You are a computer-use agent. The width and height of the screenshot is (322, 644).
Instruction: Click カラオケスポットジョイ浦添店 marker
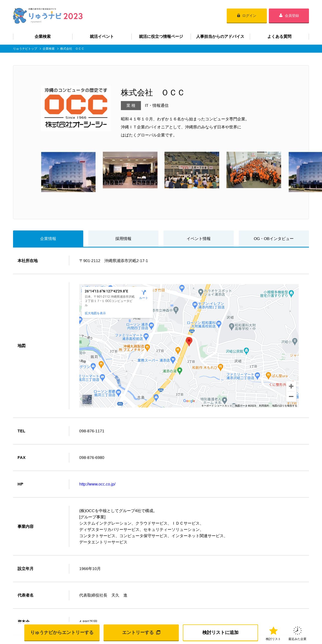tap(201, 292)
